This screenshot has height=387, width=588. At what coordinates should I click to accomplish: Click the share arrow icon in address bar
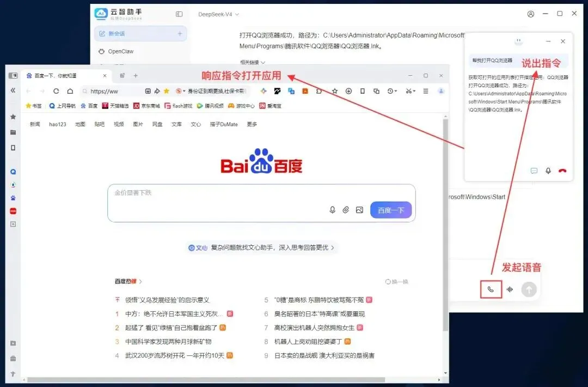(x=157, y=91)
